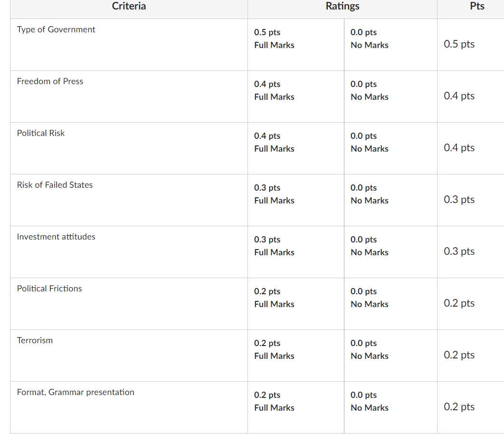This screenshot has height=434, width=504.
Task: Select No Marks for Political Risk
Action: [390, 148]
